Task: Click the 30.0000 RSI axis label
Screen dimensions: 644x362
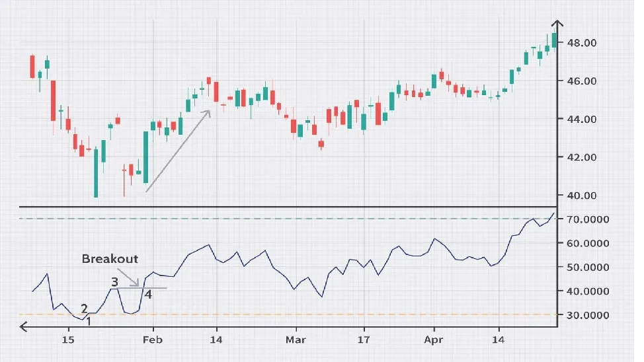Action: [x=588, y=315]
